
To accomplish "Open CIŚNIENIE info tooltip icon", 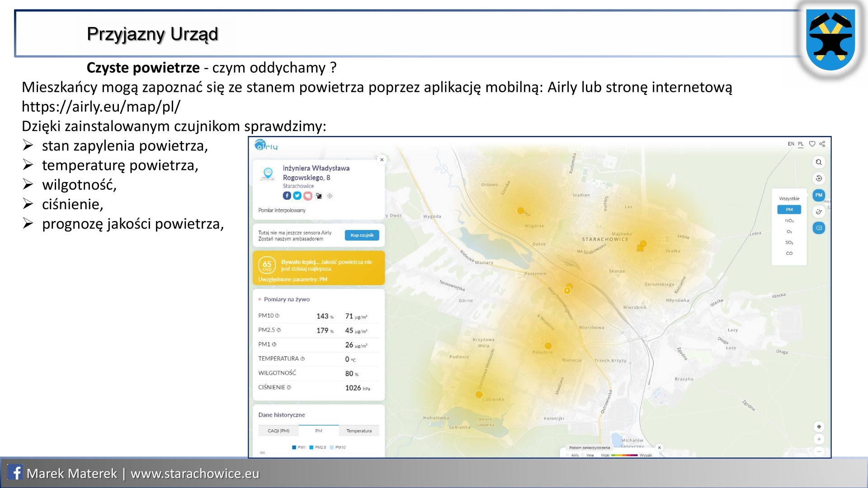I will click(x=289, y=388).
